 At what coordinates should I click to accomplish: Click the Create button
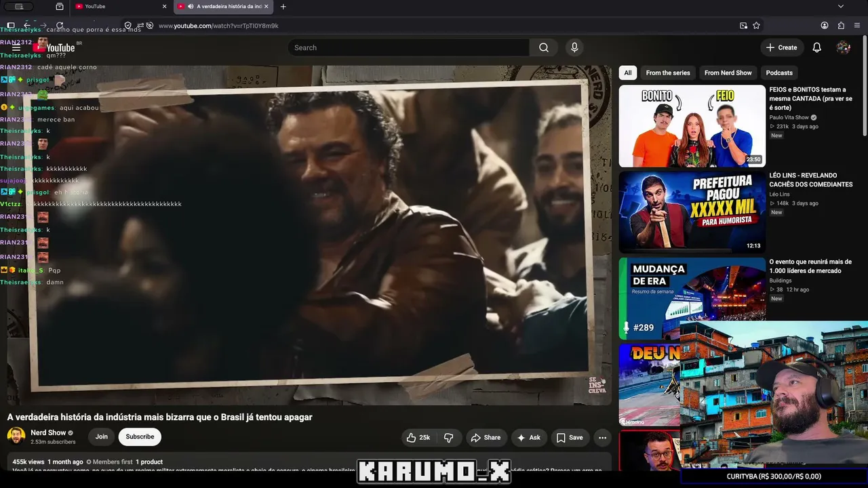coord(782,47)
